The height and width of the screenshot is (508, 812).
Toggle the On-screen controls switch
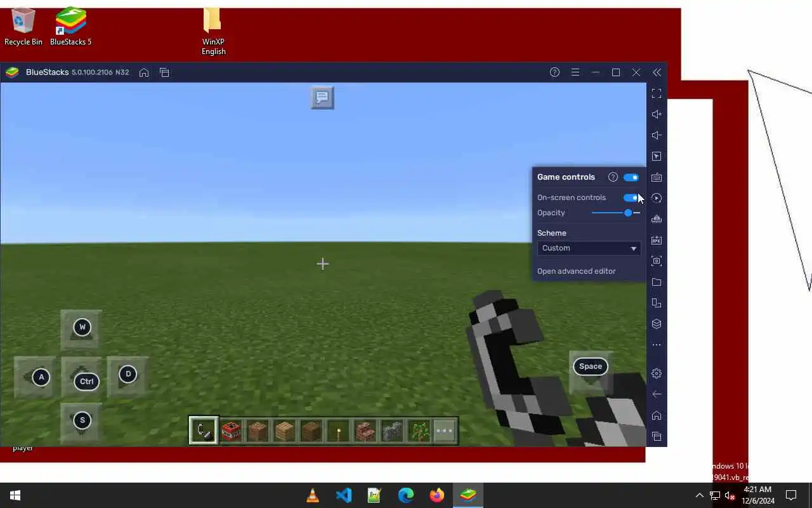point(631,197)
